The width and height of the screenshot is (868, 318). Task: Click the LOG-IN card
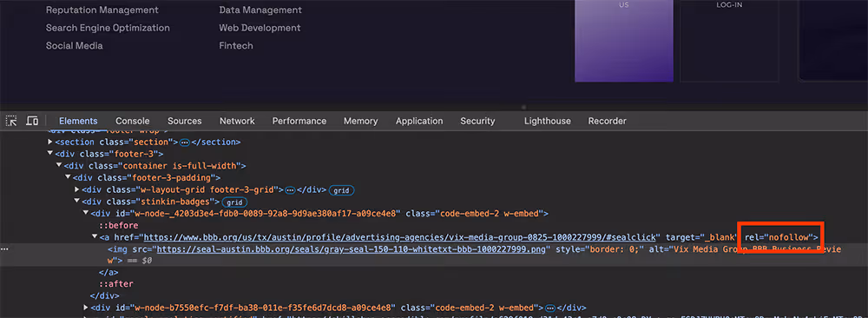coord(729,41)
